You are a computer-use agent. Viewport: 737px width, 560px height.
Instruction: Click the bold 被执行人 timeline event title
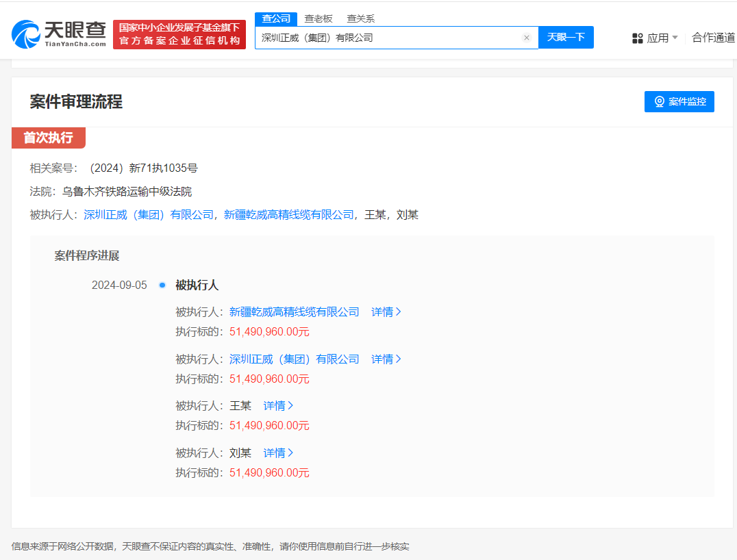click(x=197, y=285)
